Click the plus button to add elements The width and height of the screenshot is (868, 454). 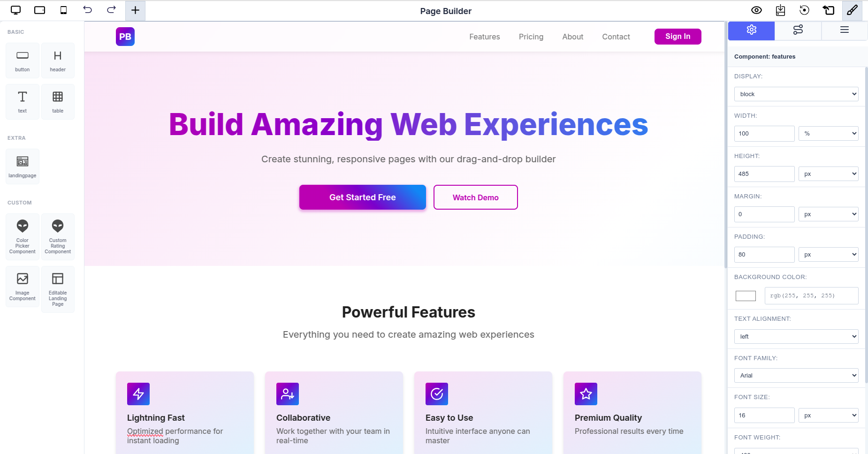point(135,10)
